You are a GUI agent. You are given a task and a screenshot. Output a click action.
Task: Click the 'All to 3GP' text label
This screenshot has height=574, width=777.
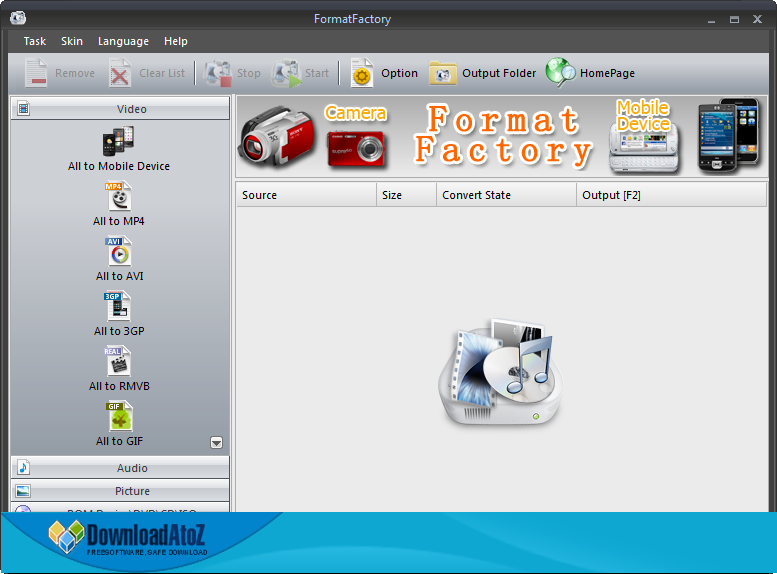[x=119, y=331]
